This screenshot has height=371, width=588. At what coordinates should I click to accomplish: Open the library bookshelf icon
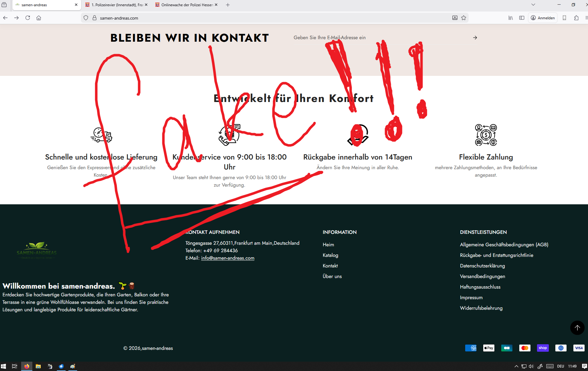(x=511, y=18)
